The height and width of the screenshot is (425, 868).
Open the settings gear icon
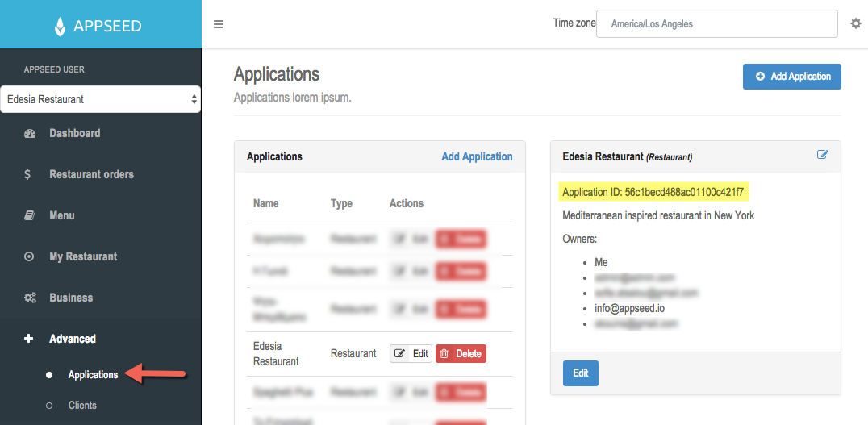[x=856, y=24]
